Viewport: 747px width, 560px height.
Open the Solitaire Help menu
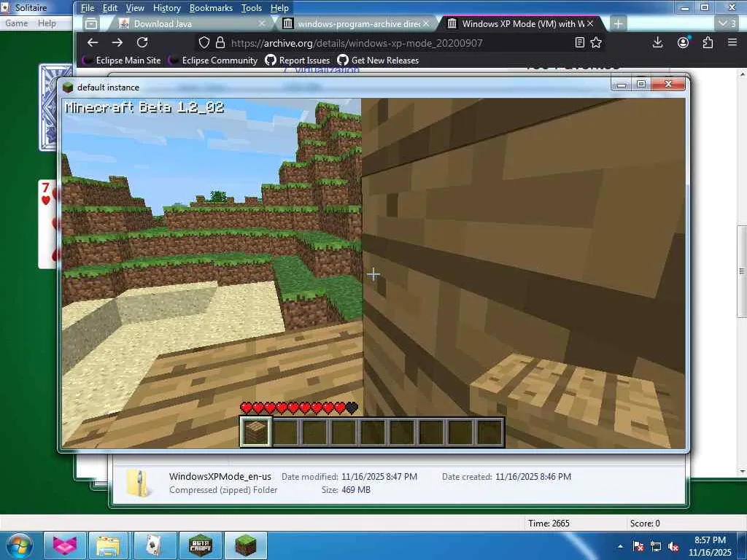(x=47, y=23)
